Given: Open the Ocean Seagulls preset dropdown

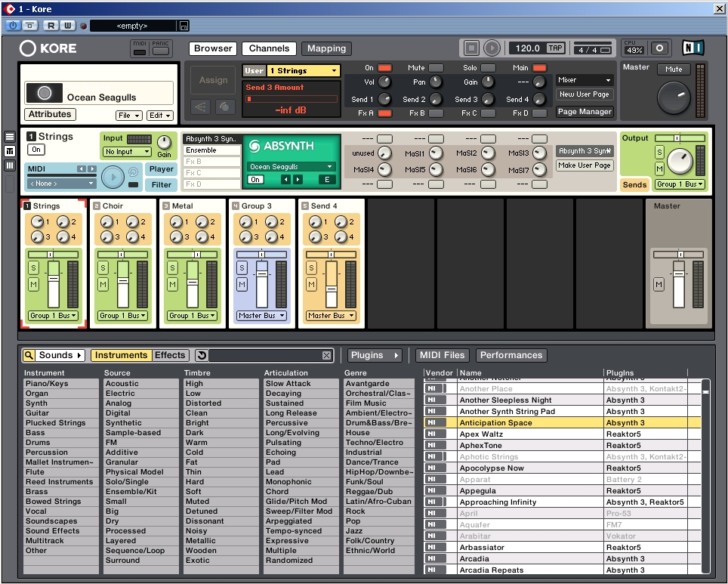Looking at the screenshot, I should coord(291,167).
